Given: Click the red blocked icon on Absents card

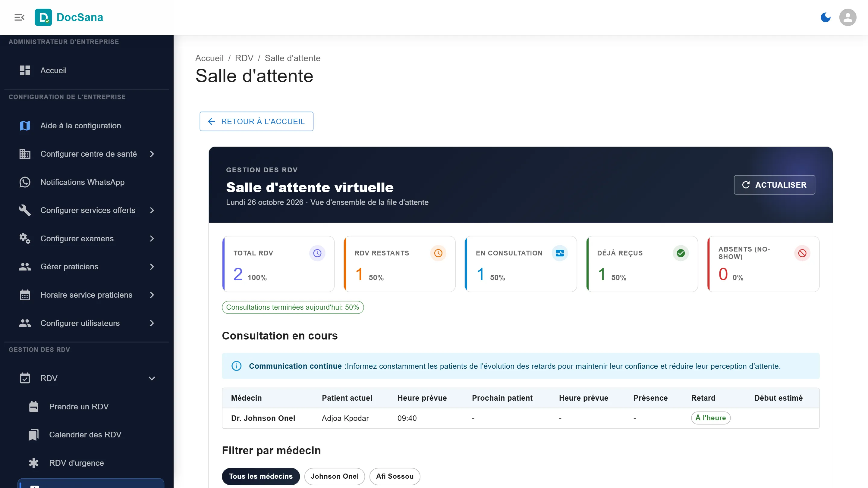Looking at the screenshot, I should point(802,253).
